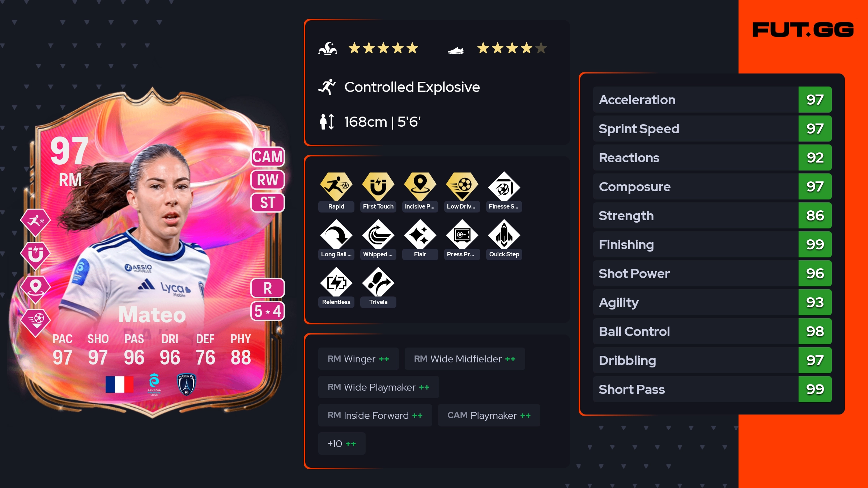868x488 pixels.
Task: Select the First Touch playstyle icon
Action: [378, 186]
